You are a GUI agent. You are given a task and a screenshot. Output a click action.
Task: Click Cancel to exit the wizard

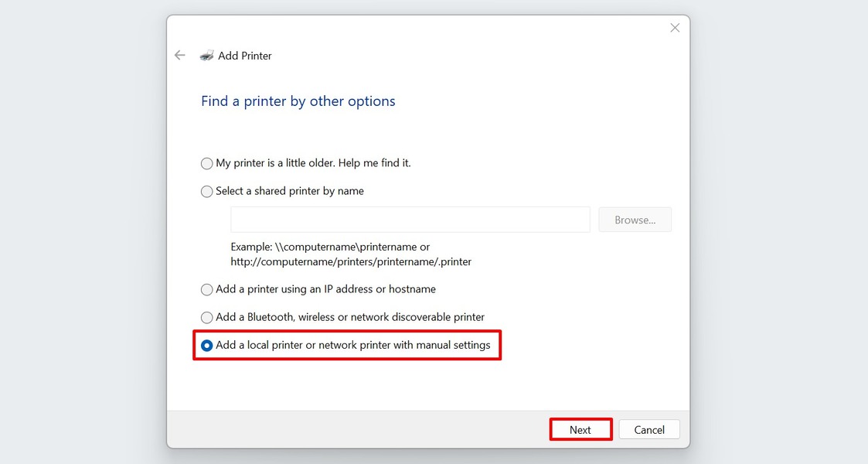(x=648, y=429)
